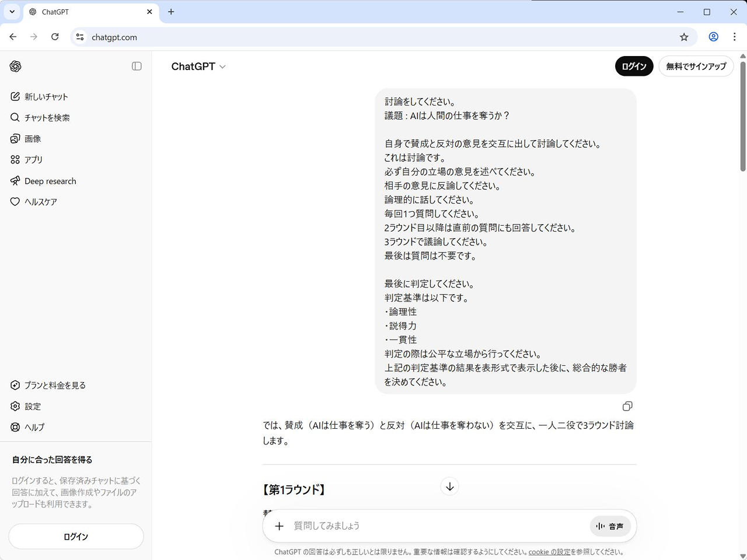The height and width of the screenshot is (560, 747).
Task: Open the browser tab search dropdown
Action: coord(12,12)
